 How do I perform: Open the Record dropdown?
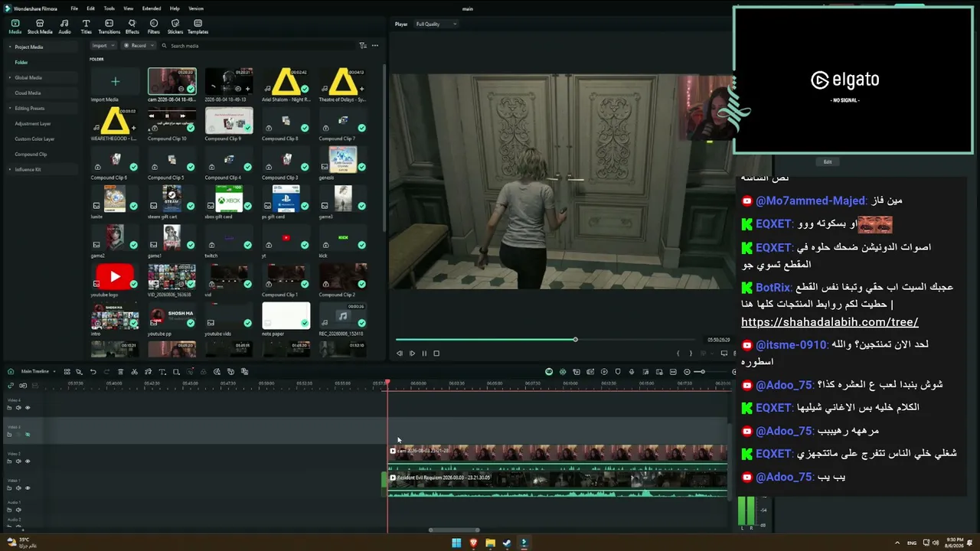click(x=139, y=46)
